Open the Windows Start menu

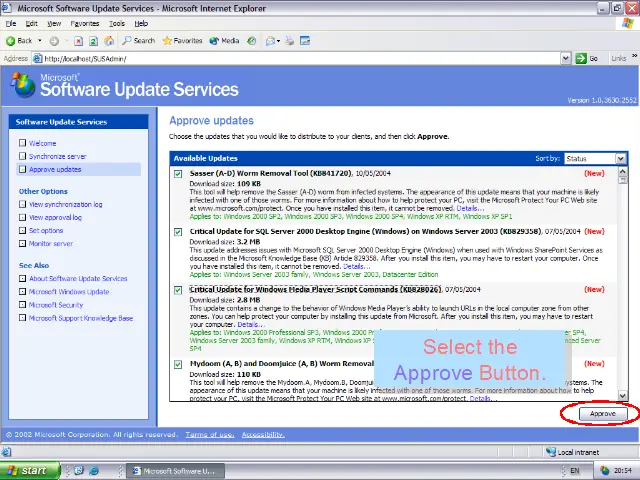point(29,471)
